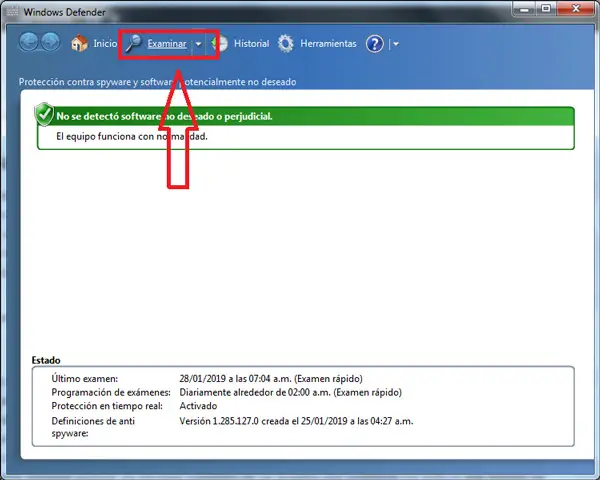Select 'Diariamente alrededor de 02:00 a.m.' value
Image resolution: width=600 pixels, height=480 pixels.
coord(290,392)
